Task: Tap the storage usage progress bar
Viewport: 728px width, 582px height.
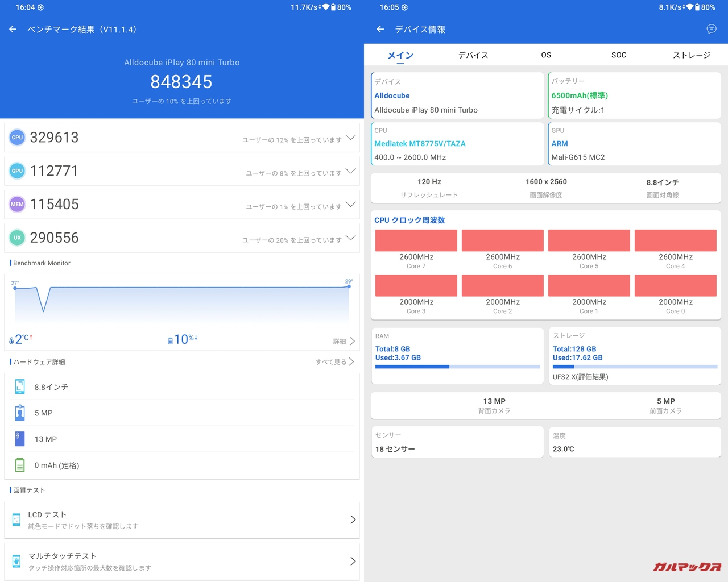Action: (635, 367)
